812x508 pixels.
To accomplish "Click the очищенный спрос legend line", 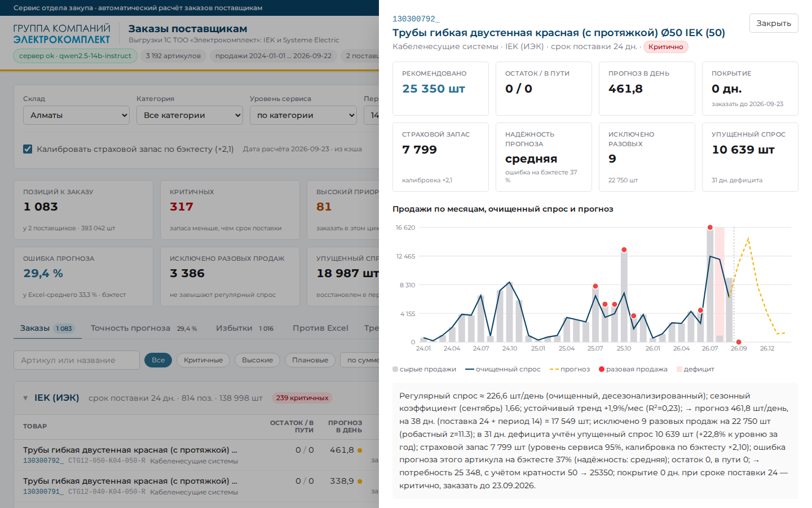I will (x=469, y=369).
